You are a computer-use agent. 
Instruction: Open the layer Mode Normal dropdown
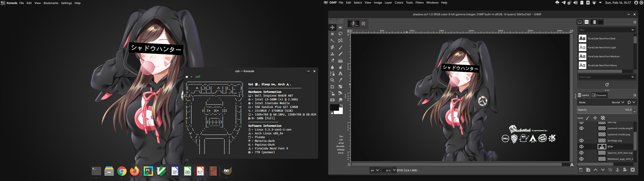601,103
